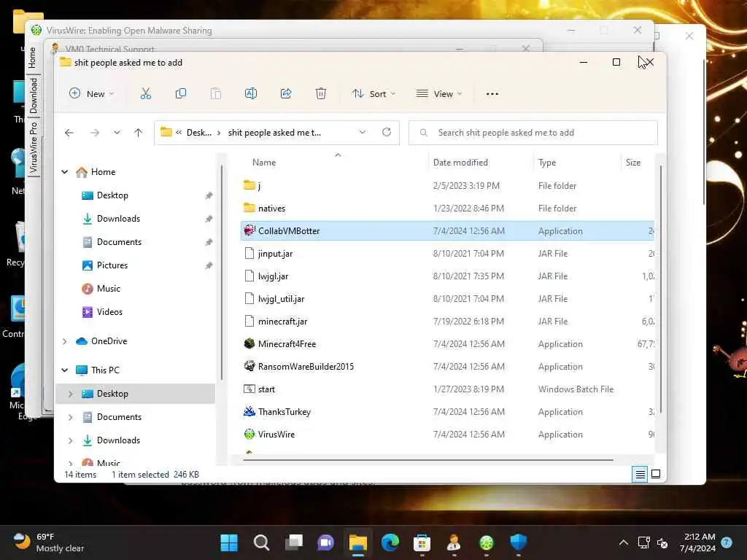Select the Home vertical tab in VirusWire
This screenshot has height=560, width=747.
[x=32, y=58]
